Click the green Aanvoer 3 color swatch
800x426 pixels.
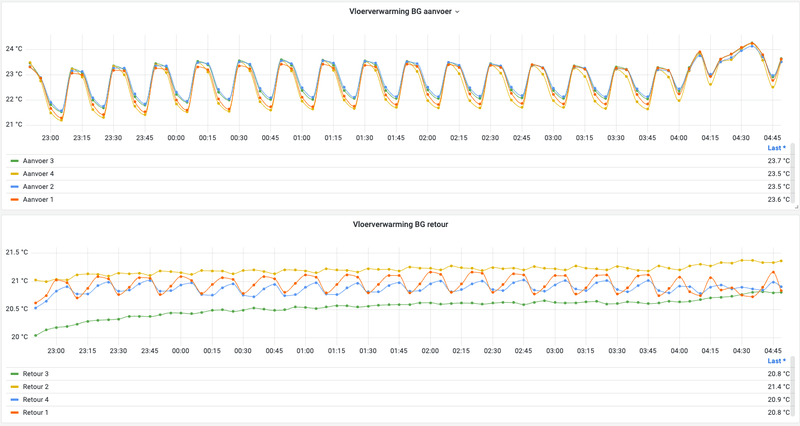point(15,161)
